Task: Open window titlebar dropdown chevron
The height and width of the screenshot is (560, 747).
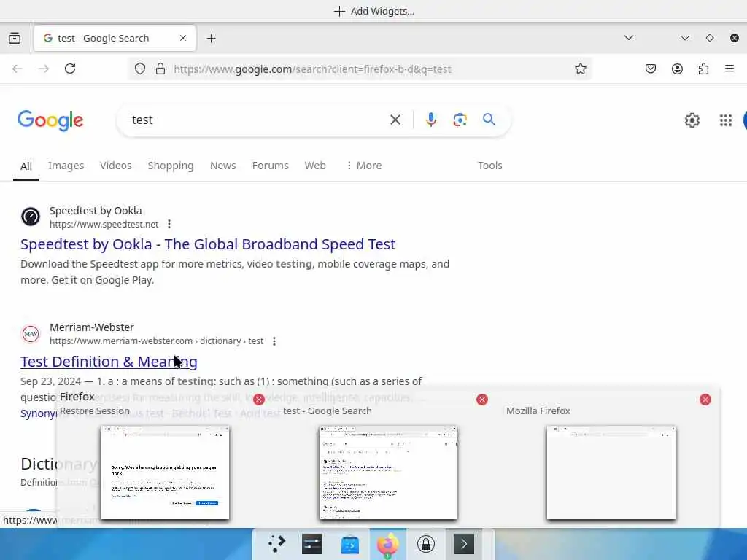Action: point(684,38)
